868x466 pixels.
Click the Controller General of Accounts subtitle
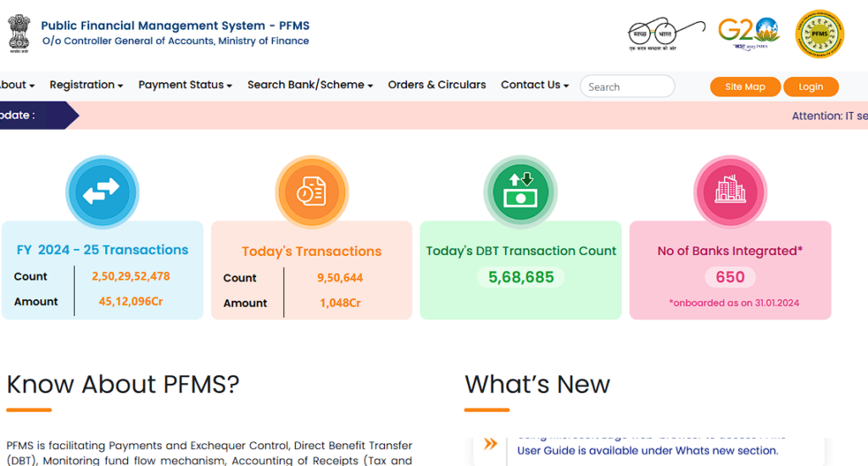[x=175, y=41]
